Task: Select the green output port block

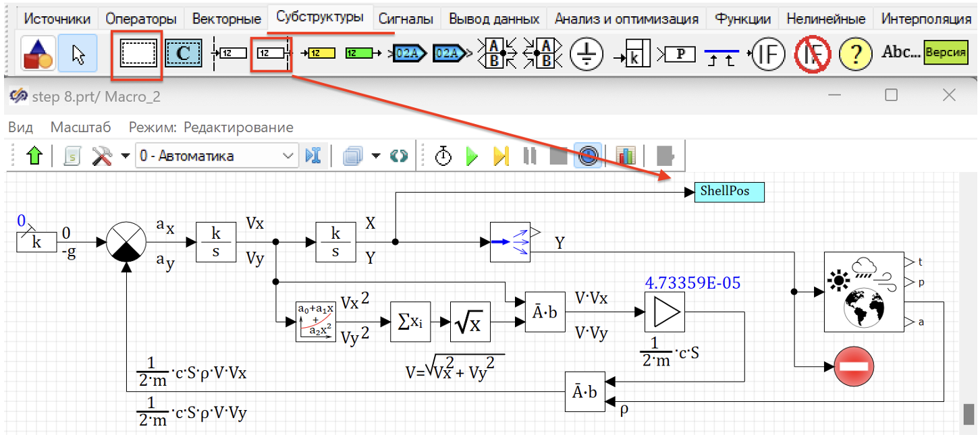Action: pos(364,53)
